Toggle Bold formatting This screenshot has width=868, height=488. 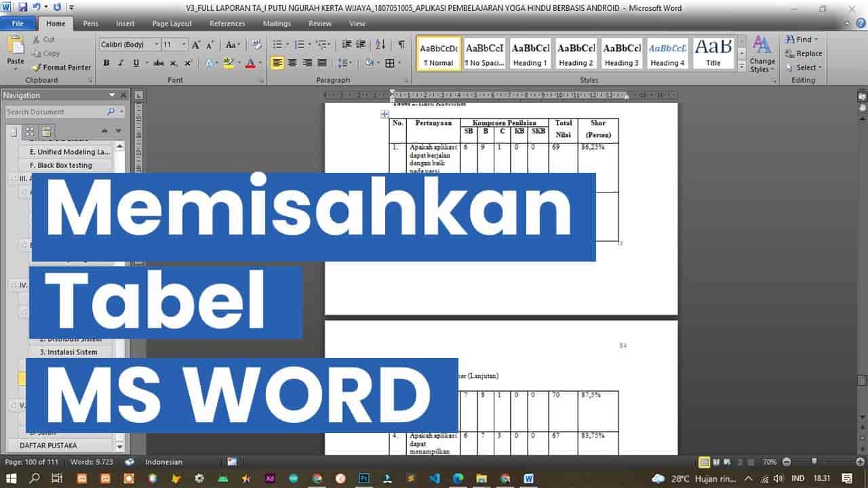tap(106, 63)
